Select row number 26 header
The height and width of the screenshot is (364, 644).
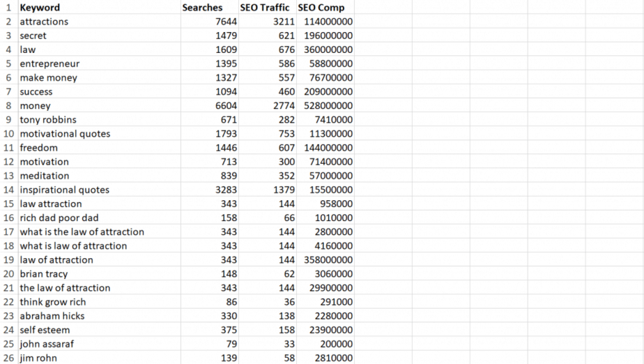click(9, 358)
